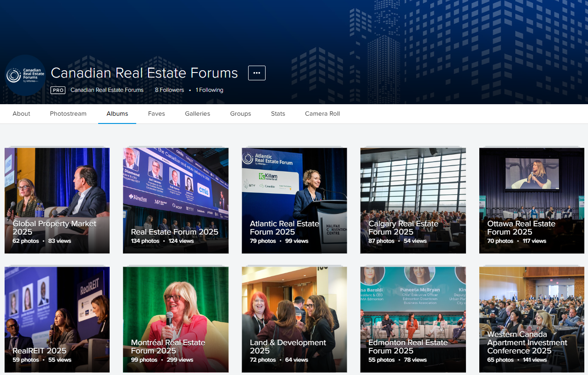Open the About tab

click(x=22, y=114)
